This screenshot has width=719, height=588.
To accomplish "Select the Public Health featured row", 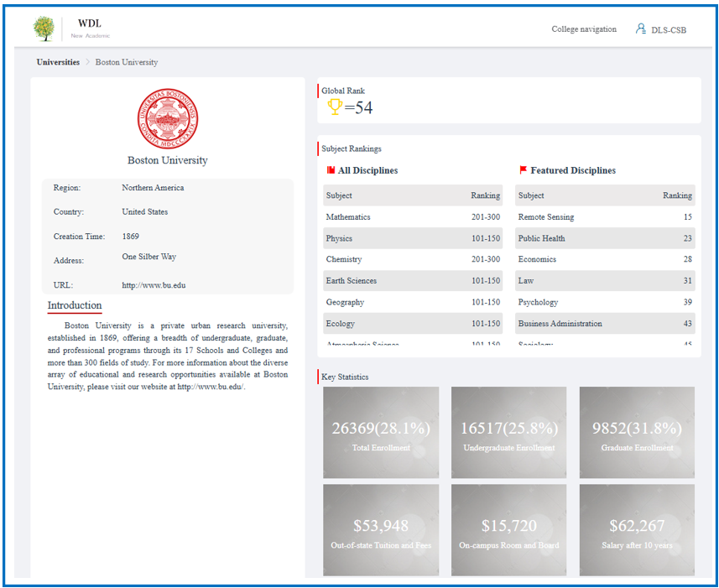I will pyautogui.click(x=605, y=238).
